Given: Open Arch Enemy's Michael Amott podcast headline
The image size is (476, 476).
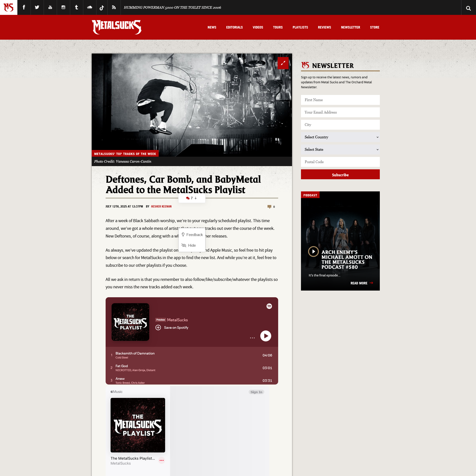Looking at the screenshot, I should 347,260.
